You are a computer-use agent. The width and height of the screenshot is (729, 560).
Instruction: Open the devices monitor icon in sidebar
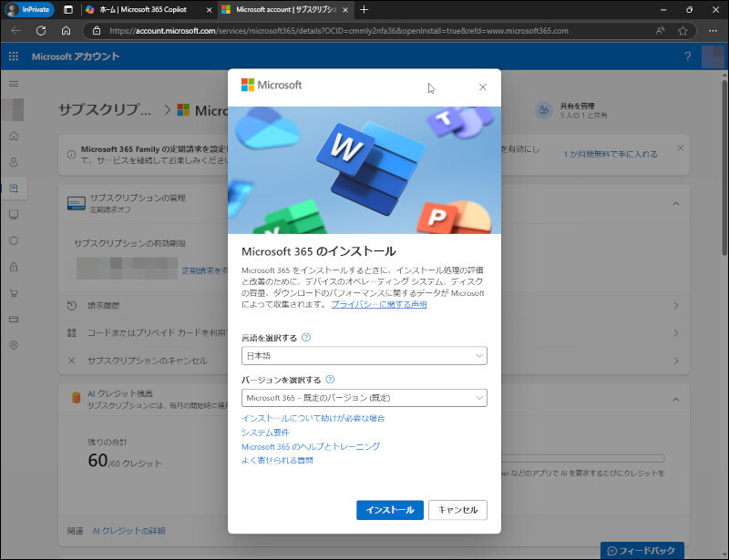click(14, 214)
